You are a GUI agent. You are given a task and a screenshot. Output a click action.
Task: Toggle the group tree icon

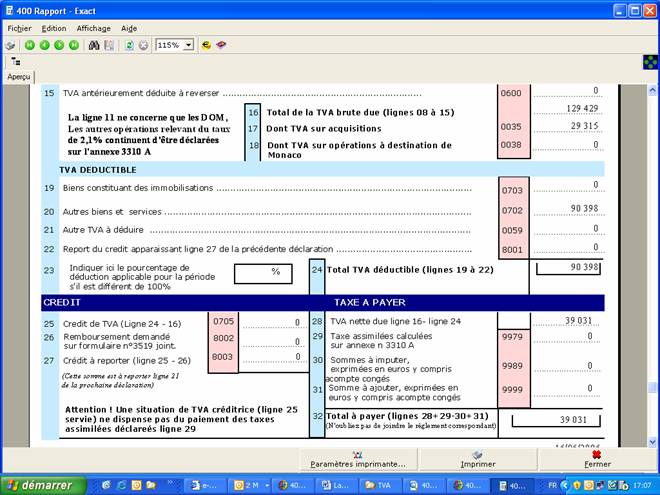point(15,61)
